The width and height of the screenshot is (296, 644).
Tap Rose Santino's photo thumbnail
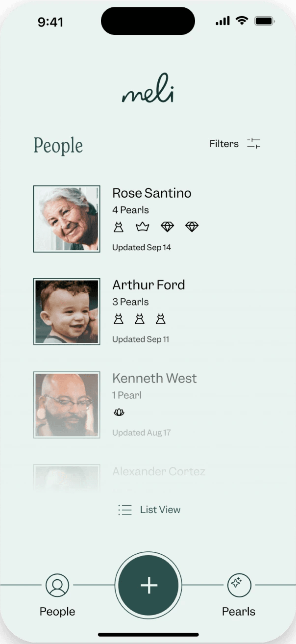[x=67, y=219]
